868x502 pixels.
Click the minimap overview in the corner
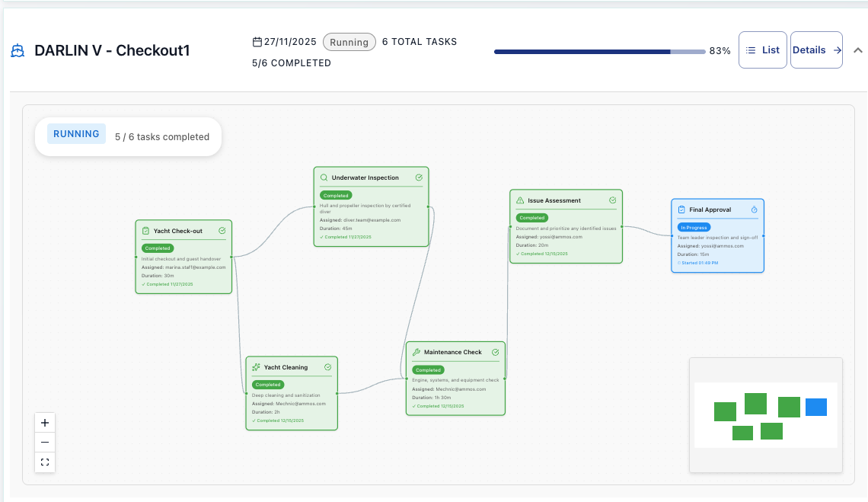(765, 415)
